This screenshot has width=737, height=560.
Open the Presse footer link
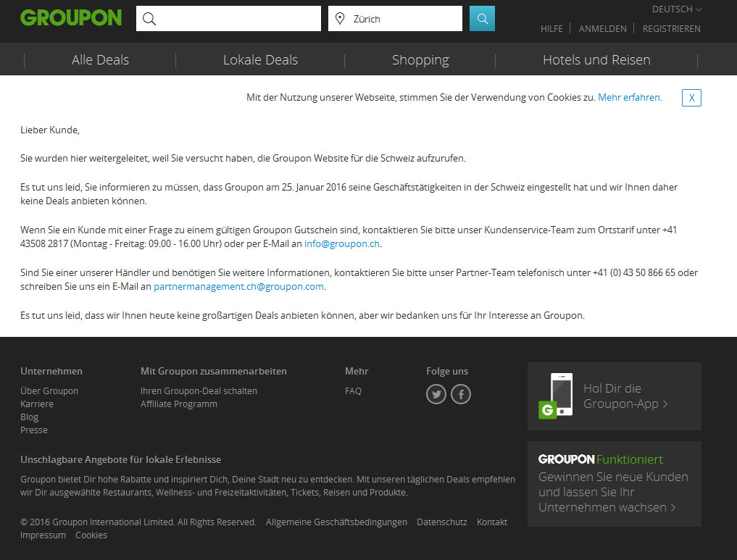[x=34, y=430]
